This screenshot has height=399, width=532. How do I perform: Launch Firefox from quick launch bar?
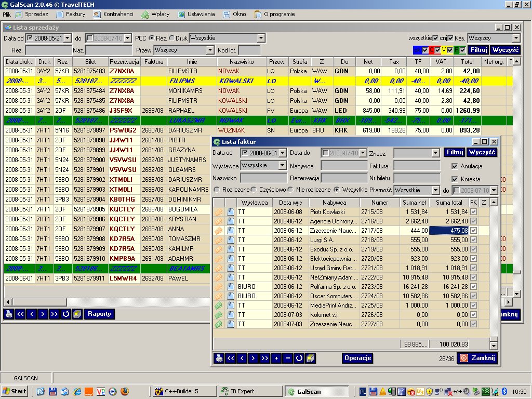pos(125,391)
